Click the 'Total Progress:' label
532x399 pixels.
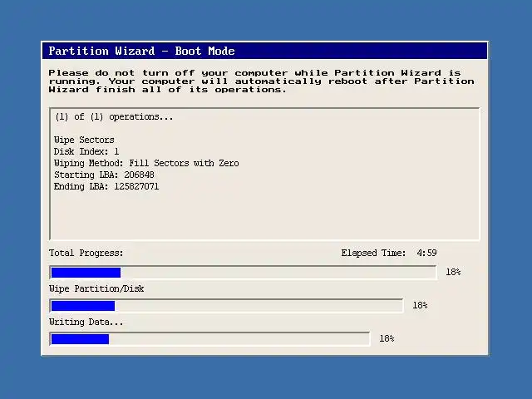click(86, 253)
